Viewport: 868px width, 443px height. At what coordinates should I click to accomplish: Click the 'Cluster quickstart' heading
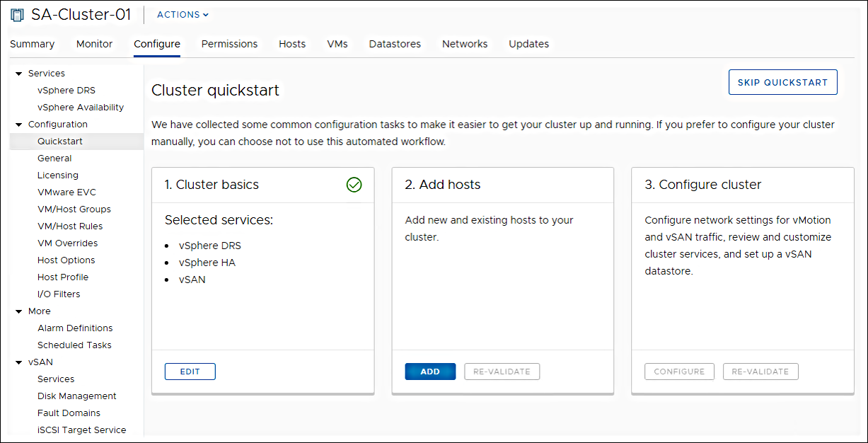click(216, 91)
